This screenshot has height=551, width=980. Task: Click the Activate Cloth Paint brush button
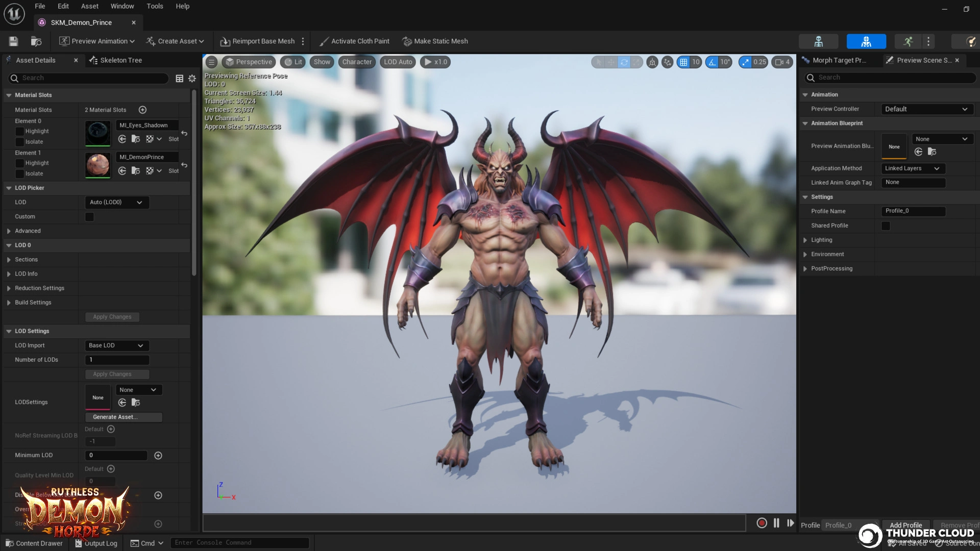[x=354, y=41]
